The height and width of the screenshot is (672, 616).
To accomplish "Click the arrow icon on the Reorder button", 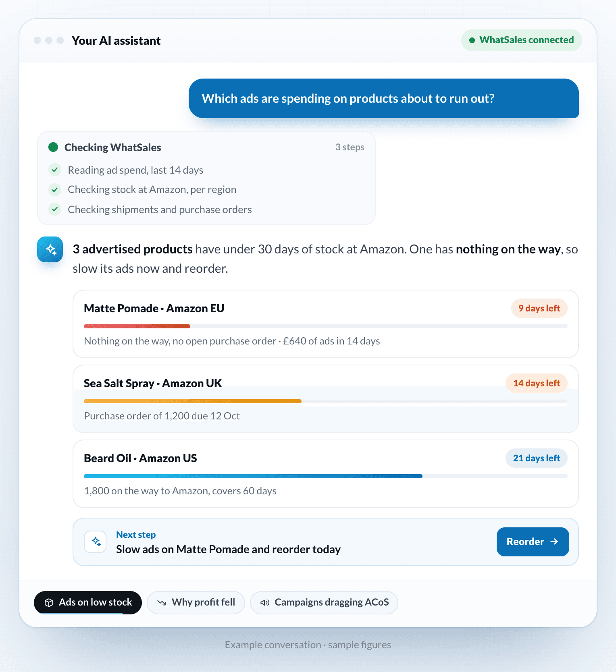I will pyautogui.click(x=554, y=541).
